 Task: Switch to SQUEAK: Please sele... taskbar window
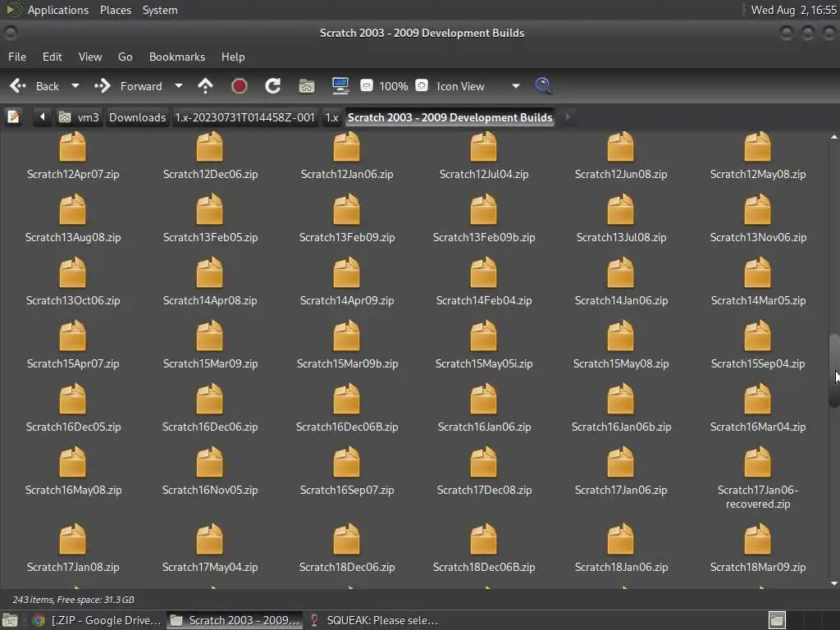(x=375, y=620)
